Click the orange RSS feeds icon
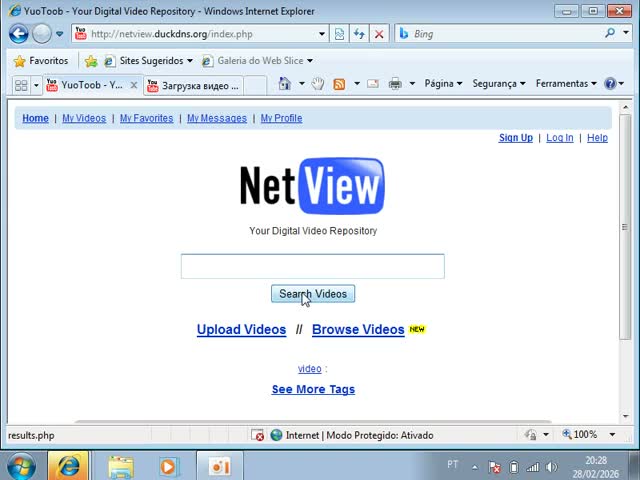This screenshot has height=480, width=640. coord(339,84)
